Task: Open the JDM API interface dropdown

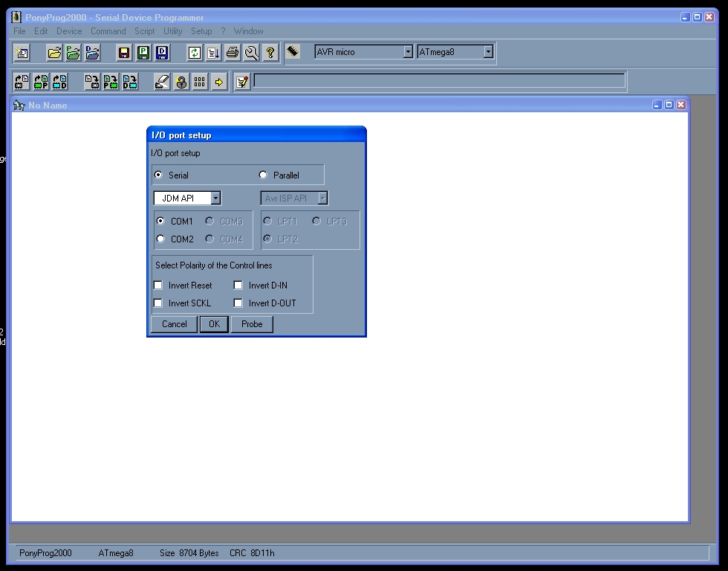Action: pyautogui.click(x=215, y=198)
